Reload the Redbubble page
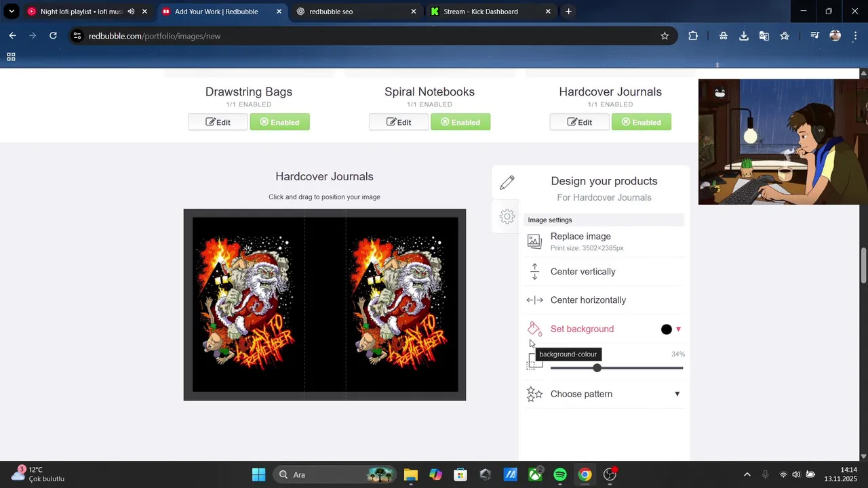 pyautogui.click(x=53, y=36)
